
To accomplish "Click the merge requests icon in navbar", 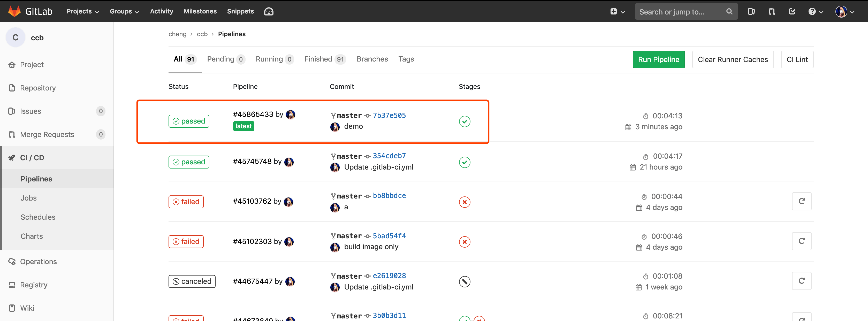I will (x=771, y=11).
